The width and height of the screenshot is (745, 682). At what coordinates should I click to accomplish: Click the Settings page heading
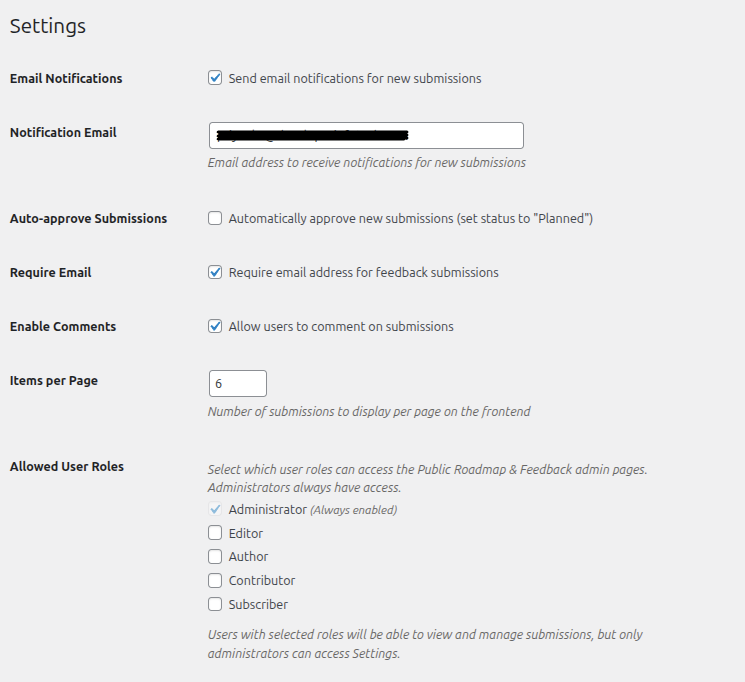[x=48, y=26]
